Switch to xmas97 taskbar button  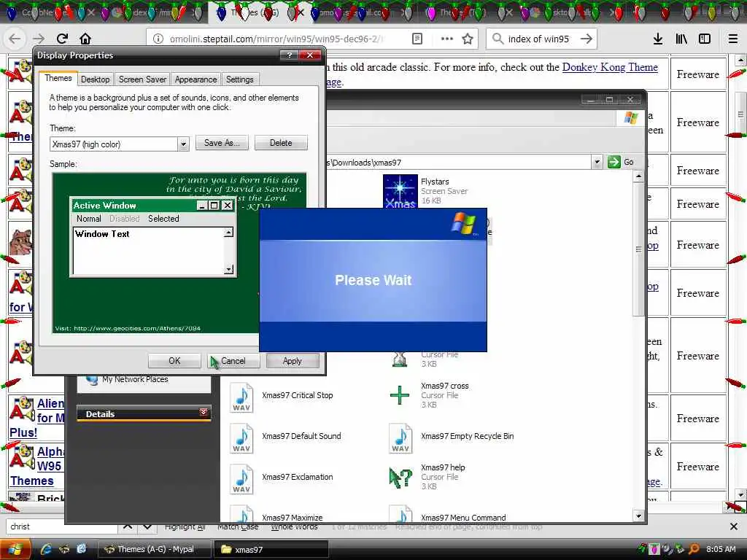(271, 549)
